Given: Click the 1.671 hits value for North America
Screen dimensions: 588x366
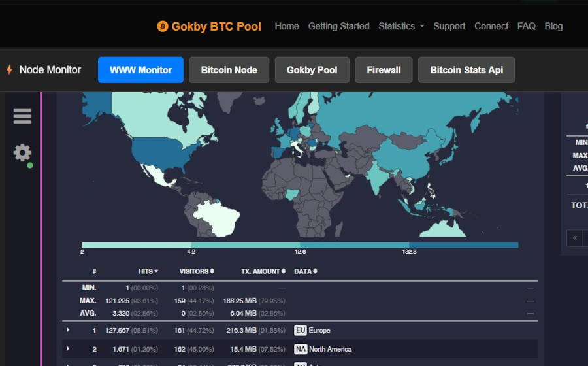Looking at the screenshot, I should click(121, 349).
